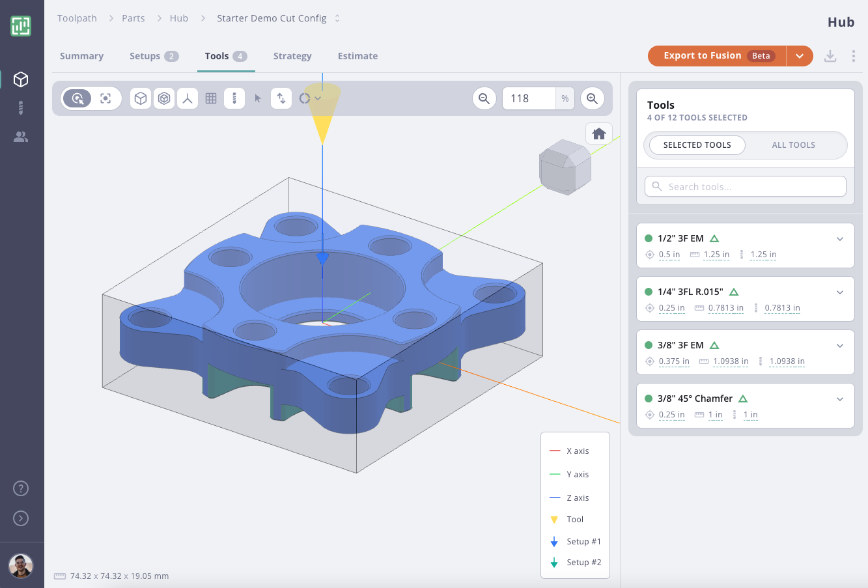Image resolution: width=868 pixels, height=588 pixels.
Task: Select the tool axis icon in the toolbar
Action: [x=188, y=98]
